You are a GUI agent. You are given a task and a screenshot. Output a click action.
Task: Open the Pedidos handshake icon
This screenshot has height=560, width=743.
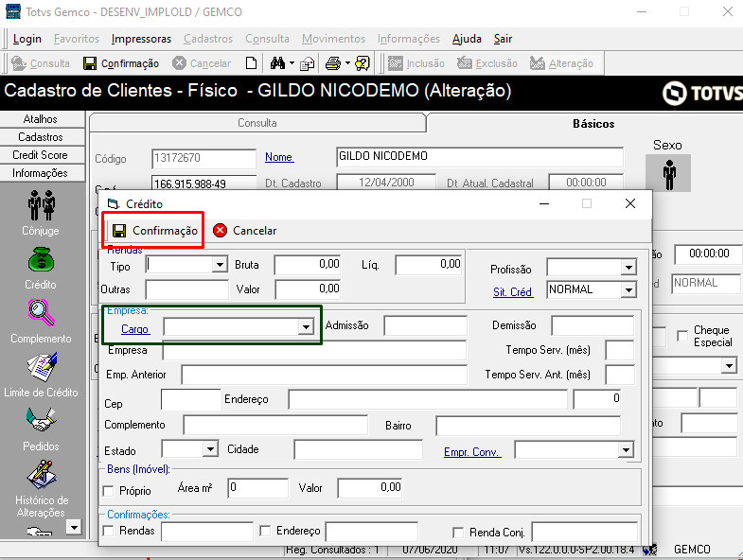tap(42, 420)
